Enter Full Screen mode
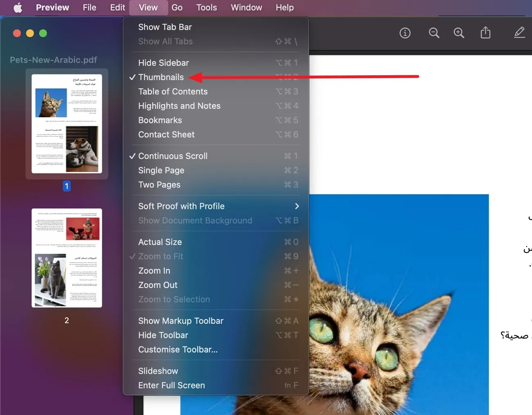 tap(171, 385)
